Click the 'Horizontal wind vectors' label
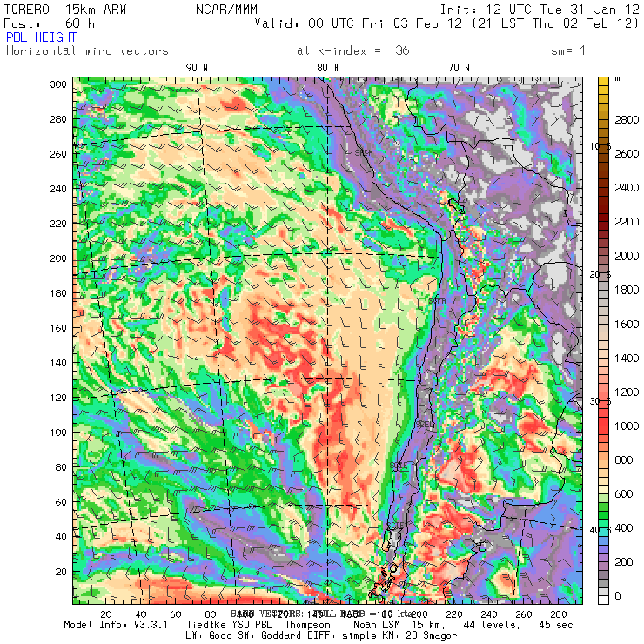 tap(87, 51)
